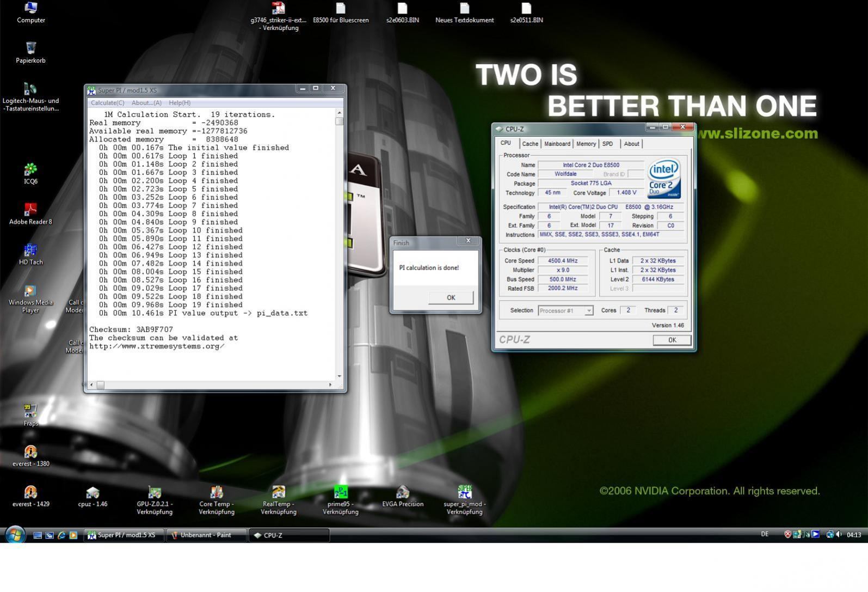Launch the ICQ6 desktop icon

[x=31, y=174]
